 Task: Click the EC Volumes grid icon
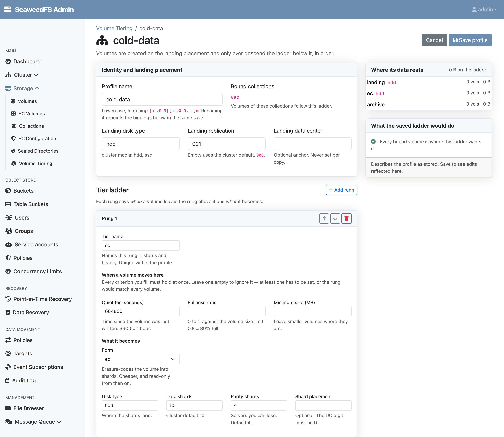[13, 114]
